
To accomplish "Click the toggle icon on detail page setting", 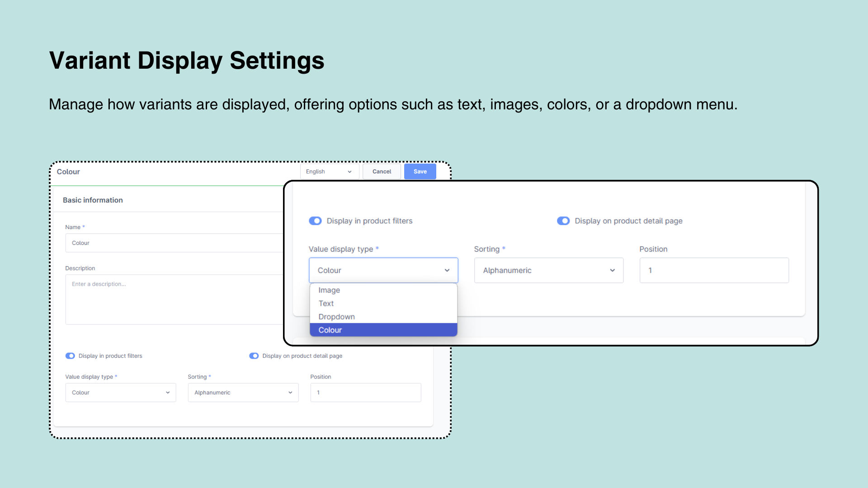I will pos(563,221).
